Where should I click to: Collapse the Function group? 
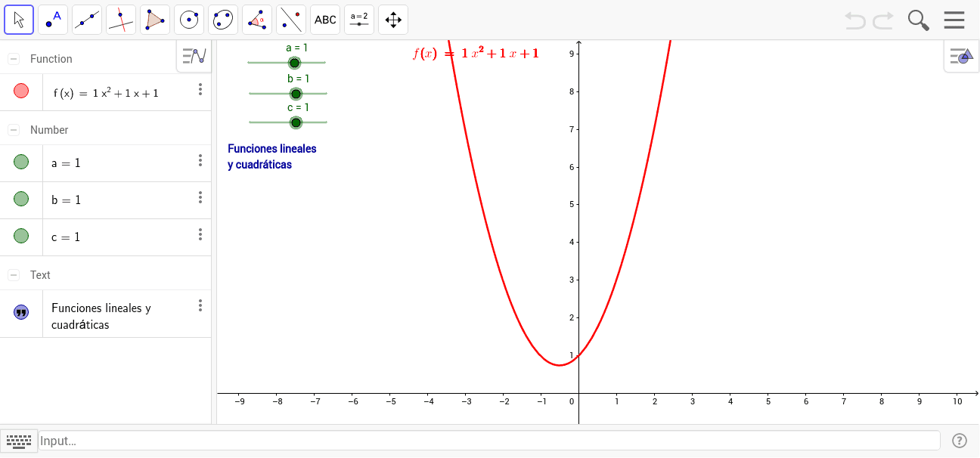tap(14, 59)
